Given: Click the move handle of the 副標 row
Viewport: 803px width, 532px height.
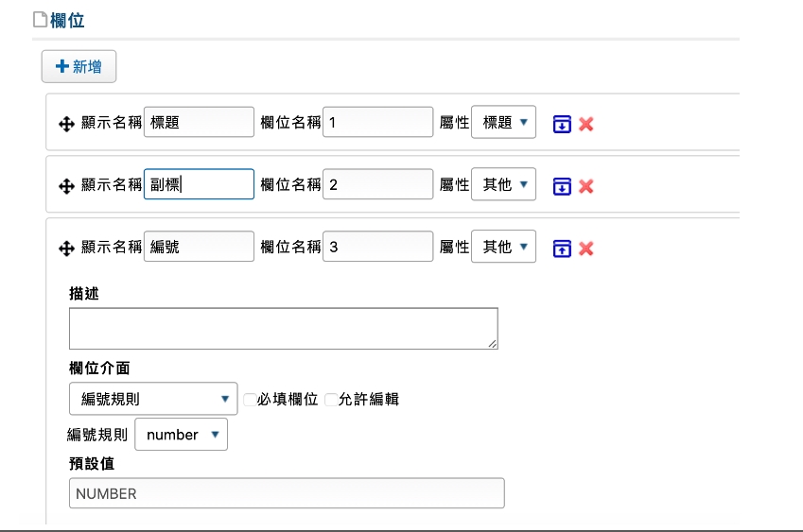Looking at the screenshot, I should (66, 186).
